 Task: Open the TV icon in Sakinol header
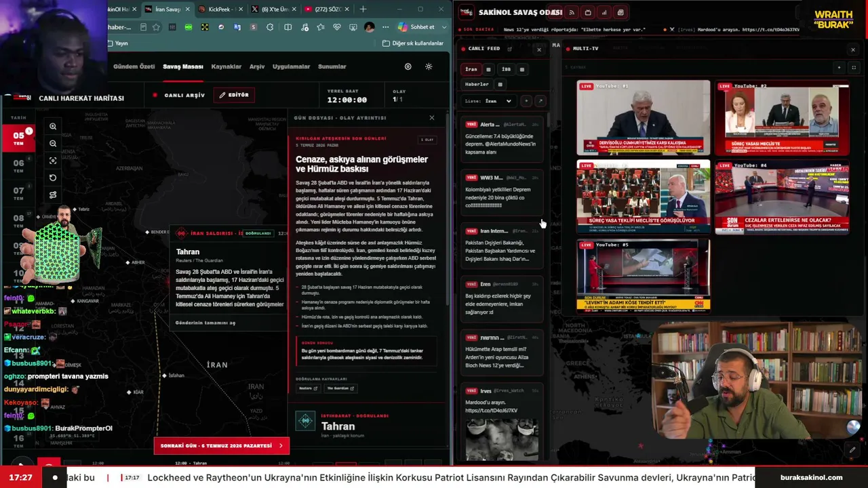click(x=588, y=12)
